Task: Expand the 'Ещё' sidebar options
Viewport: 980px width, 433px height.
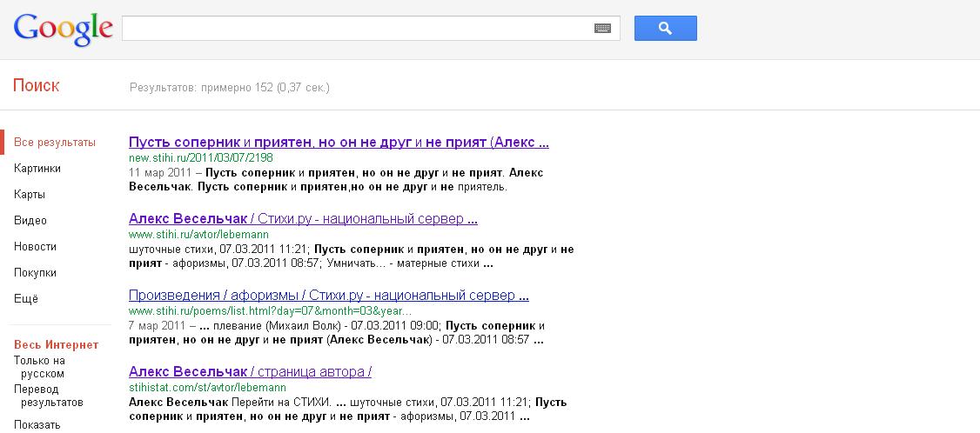Action: pos(26,299)
